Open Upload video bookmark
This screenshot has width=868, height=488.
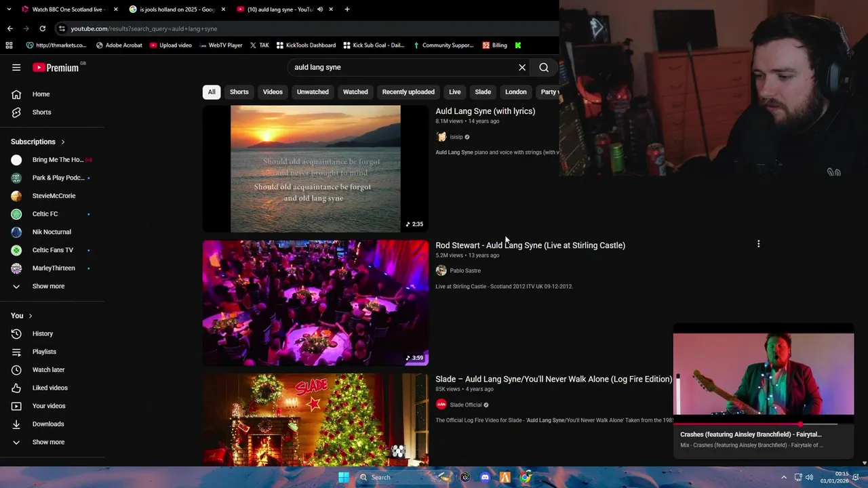point(170,45)
